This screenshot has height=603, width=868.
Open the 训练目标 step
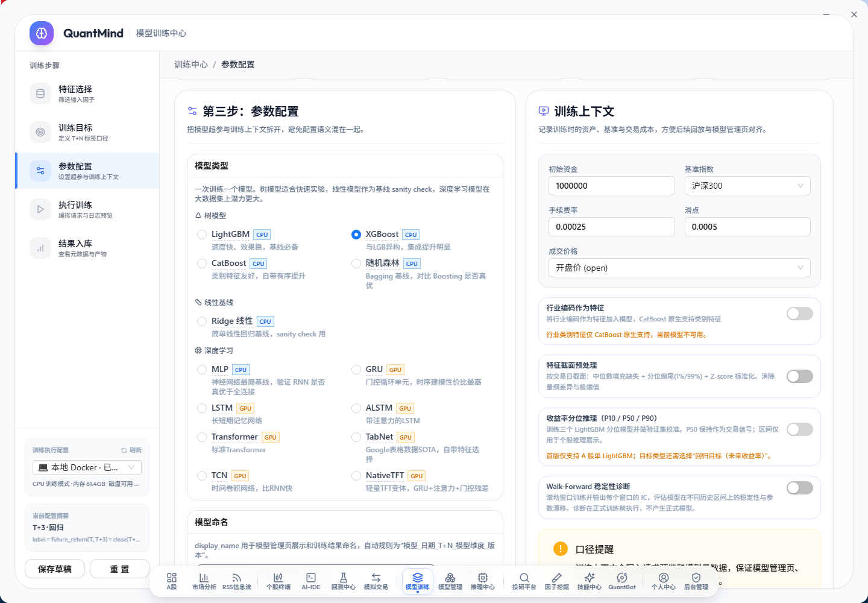87,132
